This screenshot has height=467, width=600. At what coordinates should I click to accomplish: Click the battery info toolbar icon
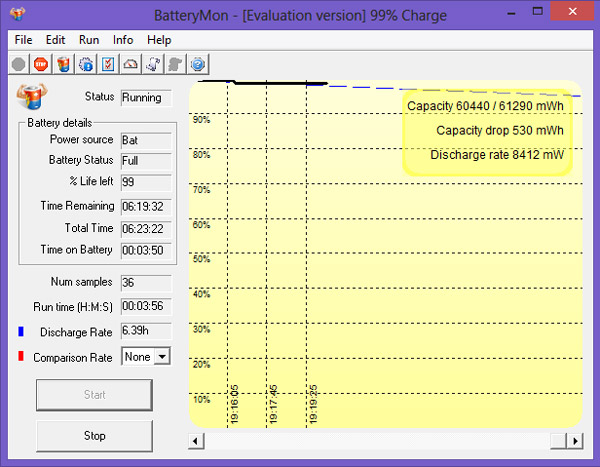point(63,63)
